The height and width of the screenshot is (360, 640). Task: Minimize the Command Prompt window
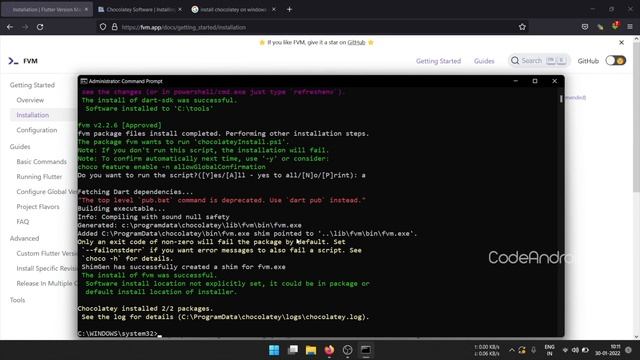tap(516, 81)
